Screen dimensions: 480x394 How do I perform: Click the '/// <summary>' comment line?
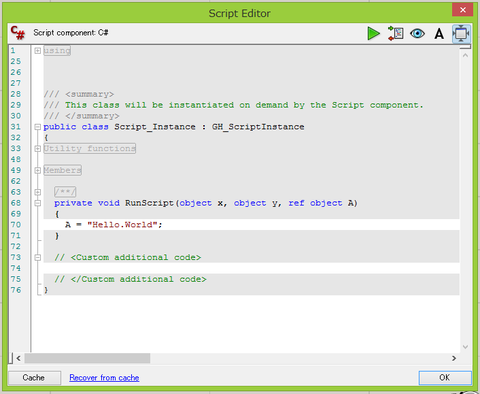(x=79, y=94)
